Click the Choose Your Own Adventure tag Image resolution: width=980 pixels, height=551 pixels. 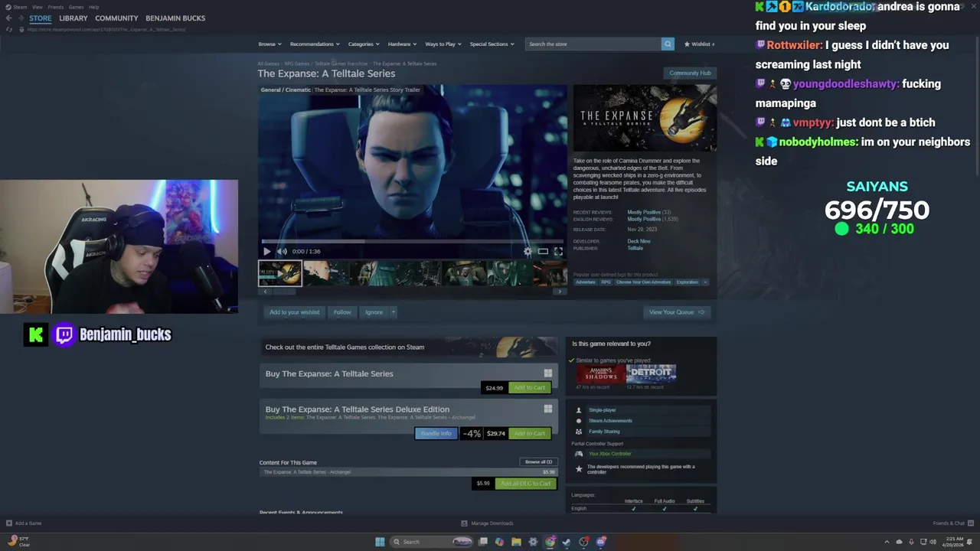(x=643, y=282)
